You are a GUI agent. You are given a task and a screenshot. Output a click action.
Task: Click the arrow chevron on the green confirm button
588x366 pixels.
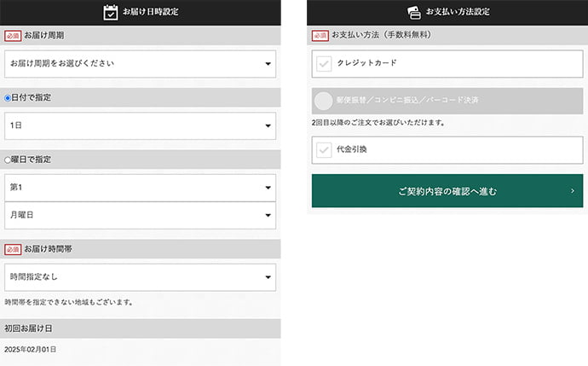tap(572, 191)
